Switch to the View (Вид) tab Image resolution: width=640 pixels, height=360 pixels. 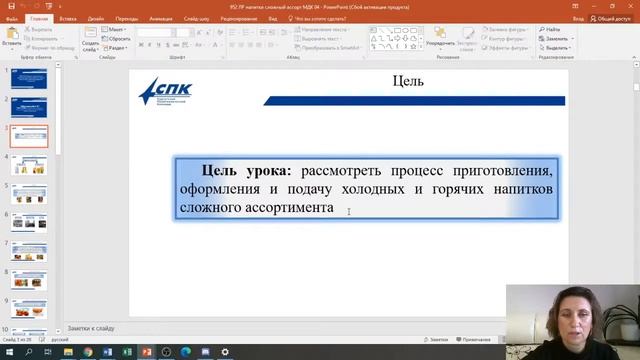click(273, 19)
